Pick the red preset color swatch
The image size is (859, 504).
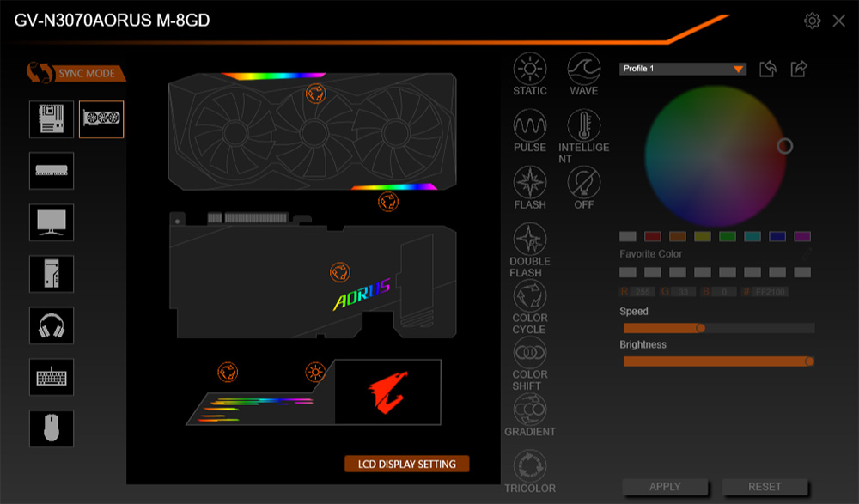[653, 236]
